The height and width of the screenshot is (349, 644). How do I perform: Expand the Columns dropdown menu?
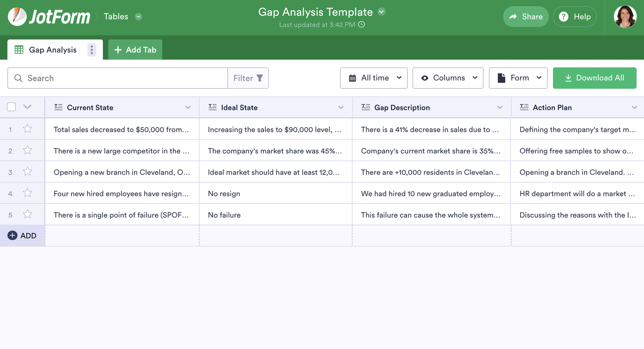pyautogui.click(x=448, y=78)
